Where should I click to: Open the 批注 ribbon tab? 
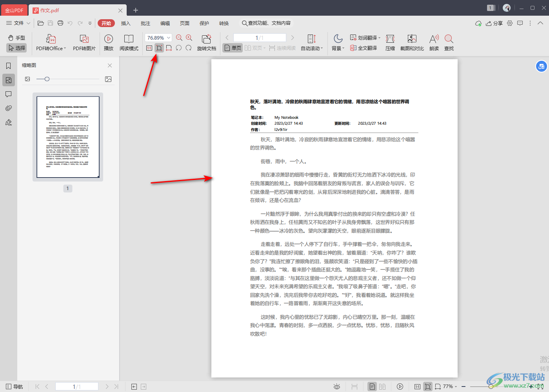145,23
